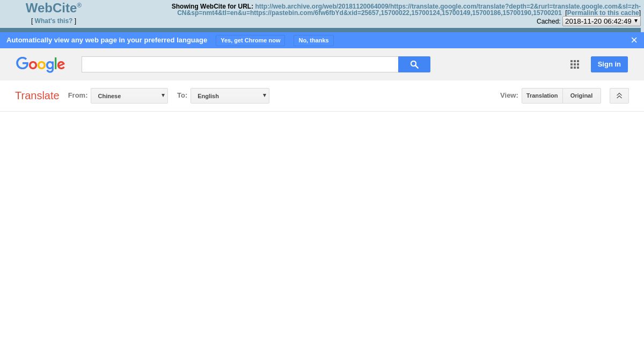Click the No, thanks button
This screenshot has width=644, height=338.
tap(313, 40)
